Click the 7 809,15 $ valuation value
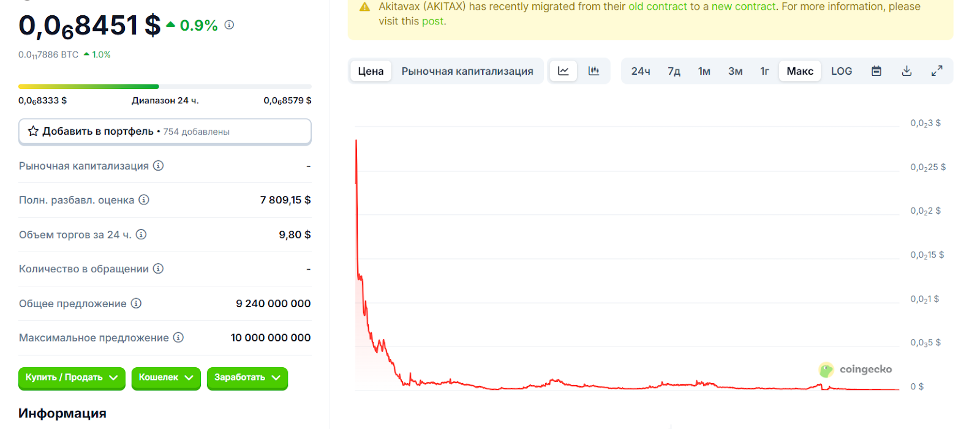Image resolution: width=980 pixels, height=429 pixels. [x=285, y=200]
